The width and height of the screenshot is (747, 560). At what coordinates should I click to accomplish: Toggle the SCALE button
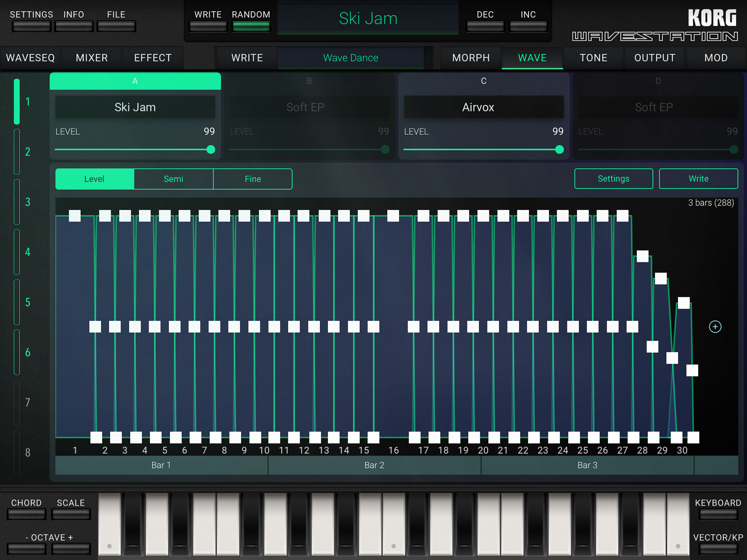71,514
